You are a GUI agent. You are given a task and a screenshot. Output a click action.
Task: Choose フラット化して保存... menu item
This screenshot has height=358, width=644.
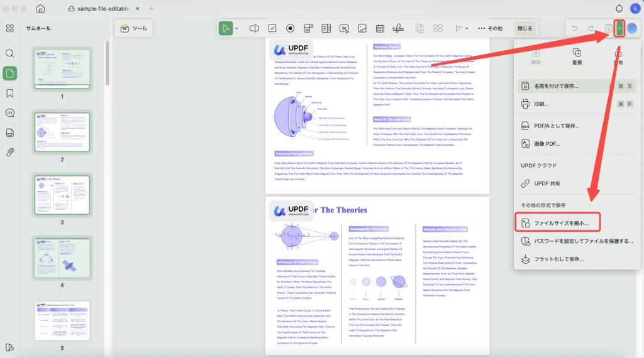[x=577, y=259]
